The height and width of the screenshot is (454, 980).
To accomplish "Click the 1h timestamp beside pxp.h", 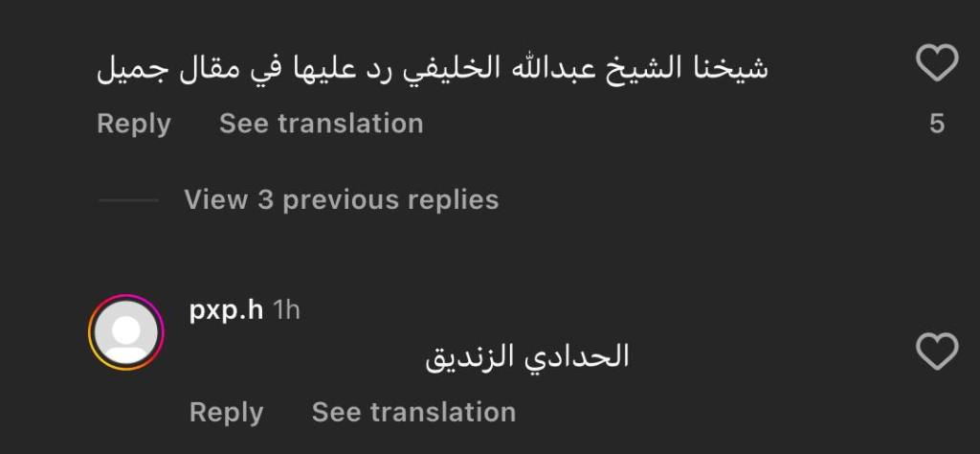I will [286, 309].
